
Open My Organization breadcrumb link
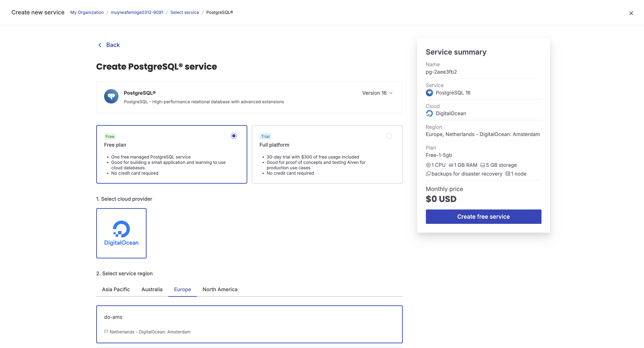click(x=87, y=13)
